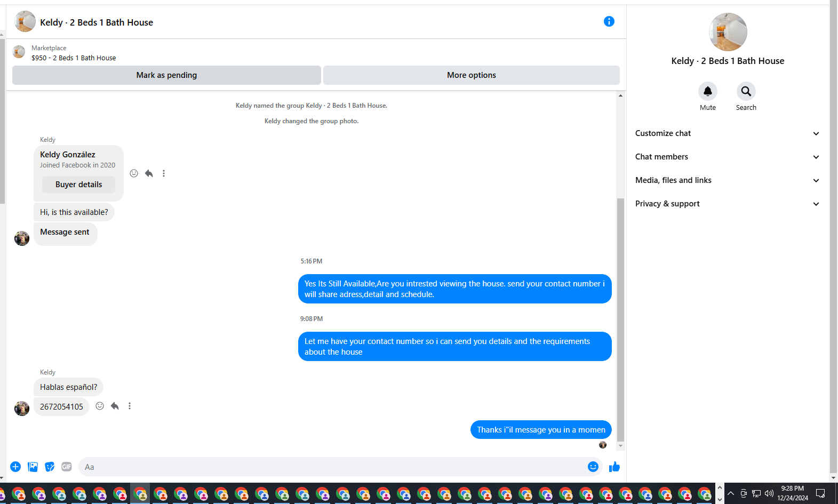
Task: Click the 'Message sent' bubble
Action: pos(65,234)
